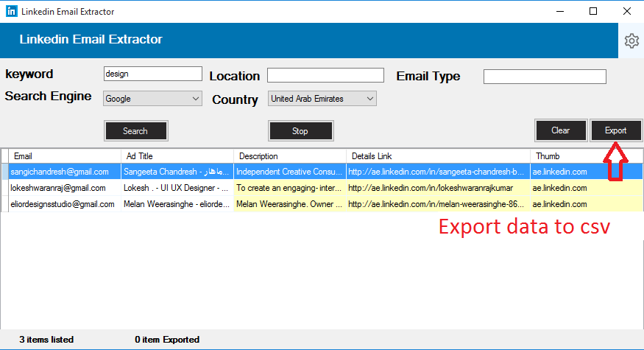This screenshot has width=644, height=350.
Task: Select the sangichandresh@gmail.com email cell
Action: (x=65, y=172)
